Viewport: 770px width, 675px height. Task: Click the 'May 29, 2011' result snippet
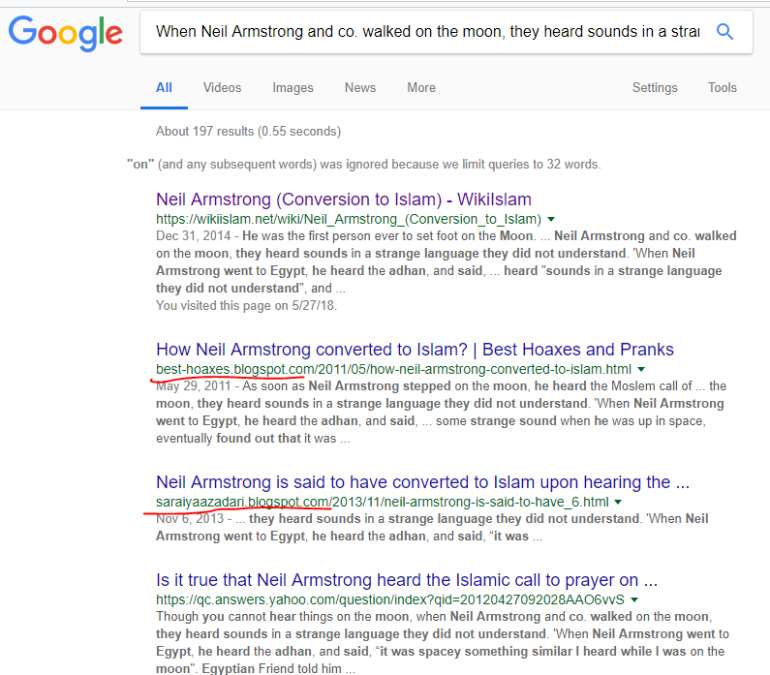tap(441, 412)
